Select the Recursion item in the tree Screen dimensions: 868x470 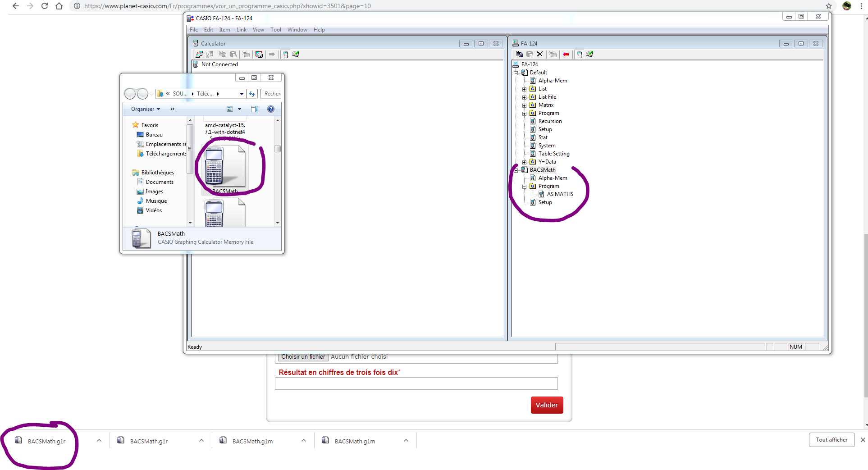(x=550, y=121)
